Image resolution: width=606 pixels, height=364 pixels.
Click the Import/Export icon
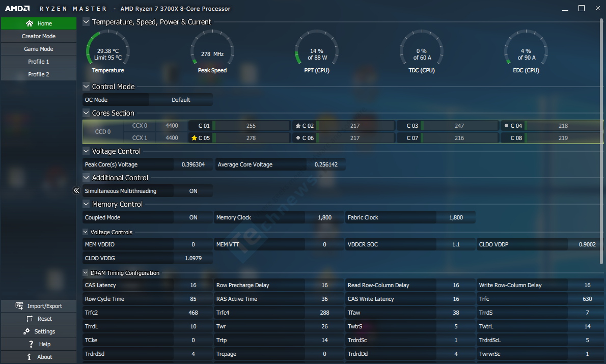point(19,306)
